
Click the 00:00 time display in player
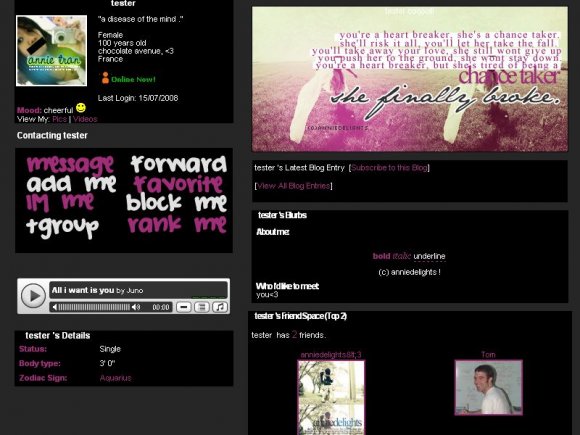pyautogui.click(x=161, y=307)
